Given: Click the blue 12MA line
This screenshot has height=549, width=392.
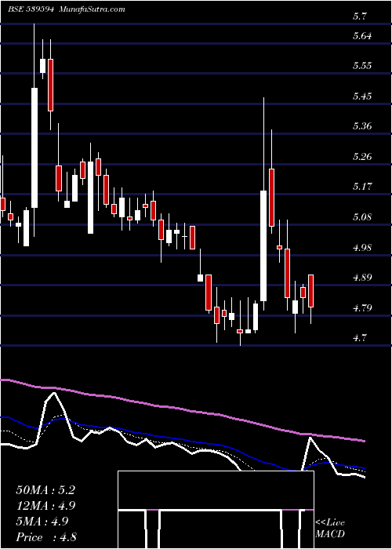Looking at the screenshot, I should tap(182, 439).
